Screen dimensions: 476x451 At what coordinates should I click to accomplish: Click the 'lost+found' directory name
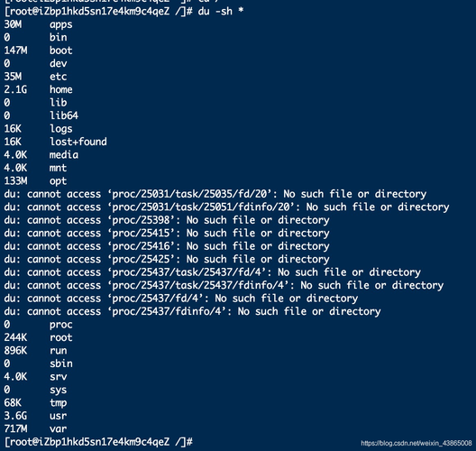tap(78, 142)
